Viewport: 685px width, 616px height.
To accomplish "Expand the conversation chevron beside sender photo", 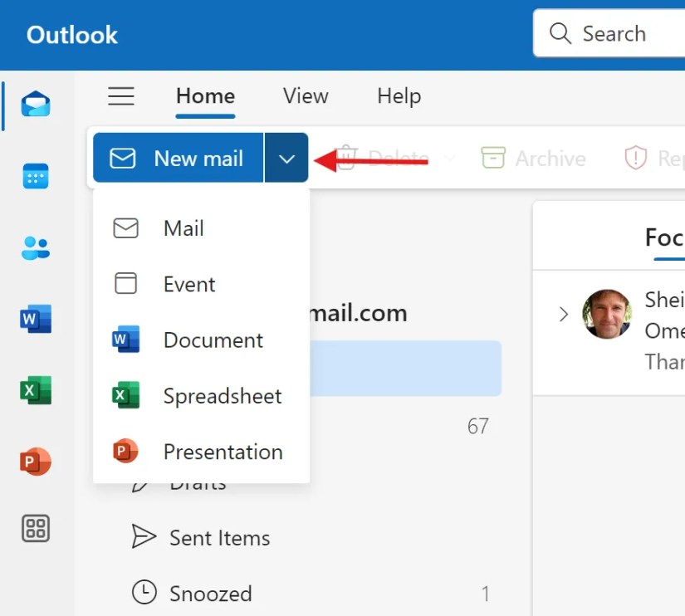I will 564,314.
